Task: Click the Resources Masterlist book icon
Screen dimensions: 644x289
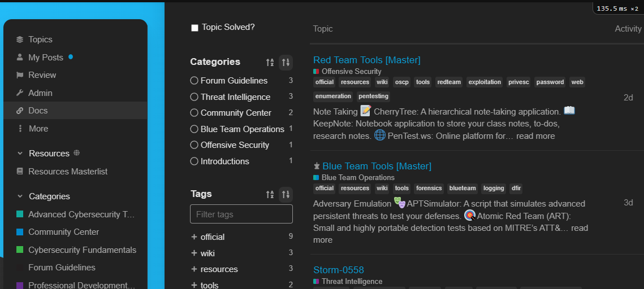Action: [x=20, y=172]
